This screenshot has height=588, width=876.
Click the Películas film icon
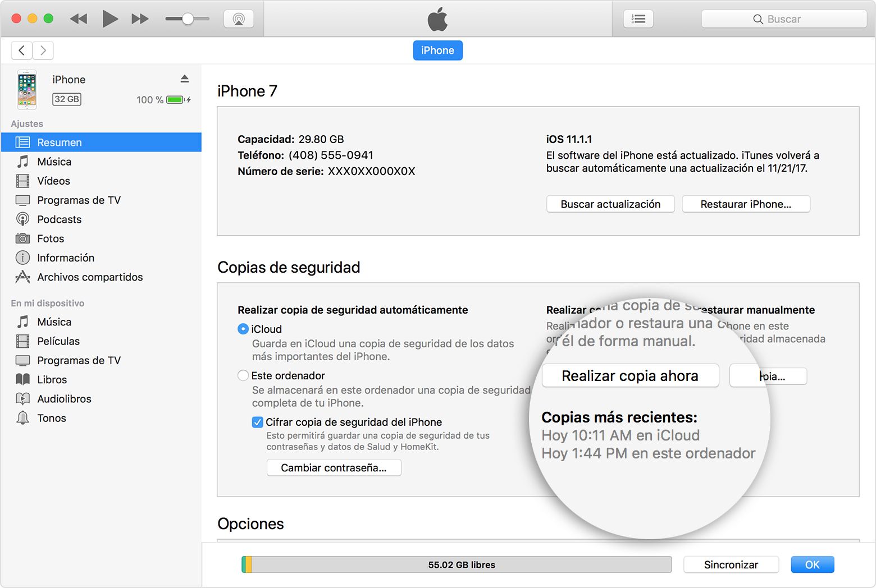point(22,341)
